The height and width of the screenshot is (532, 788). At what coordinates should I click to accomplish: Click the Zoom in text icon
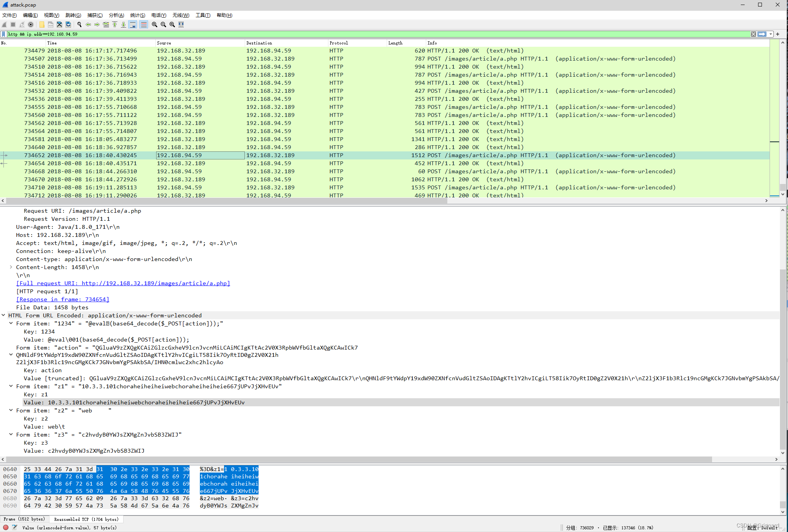[x=155, y=25]
